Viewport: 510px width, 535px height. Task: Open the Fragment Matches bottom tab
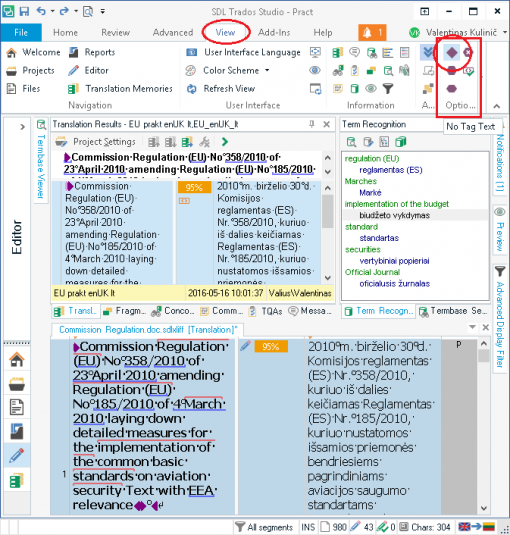pyautogui.click(x=125, y=311)
